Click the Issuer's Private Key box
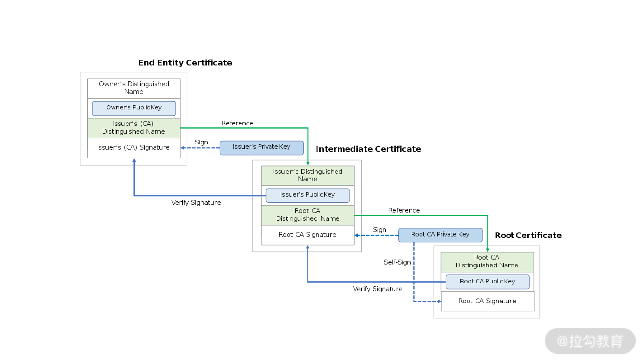644x362 pixels. (x=261, y=147)
